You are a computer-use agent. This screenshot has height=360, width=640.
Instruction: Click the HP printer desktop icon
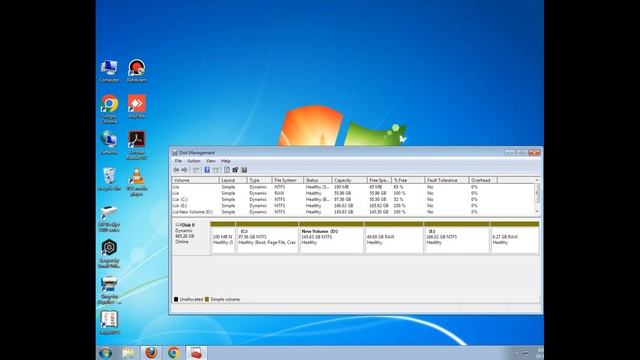(x=109, y=219)
